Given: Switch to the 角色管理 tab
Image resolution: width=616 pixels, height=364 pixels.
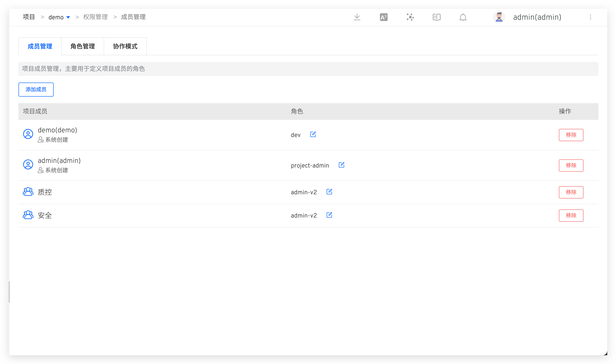Looking at the screenshot, I should [82, 46].
